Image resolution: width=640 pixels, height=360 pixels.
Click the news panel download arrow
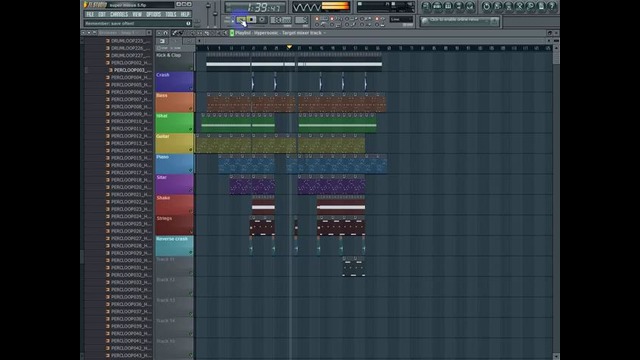(494, 21)
